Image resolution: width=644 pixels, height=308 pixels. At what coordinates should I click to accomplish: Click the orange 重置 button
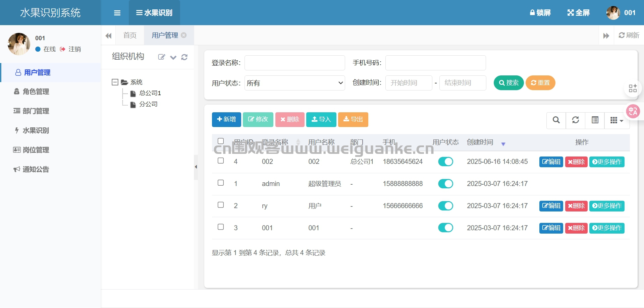click(x=540, y=83)
